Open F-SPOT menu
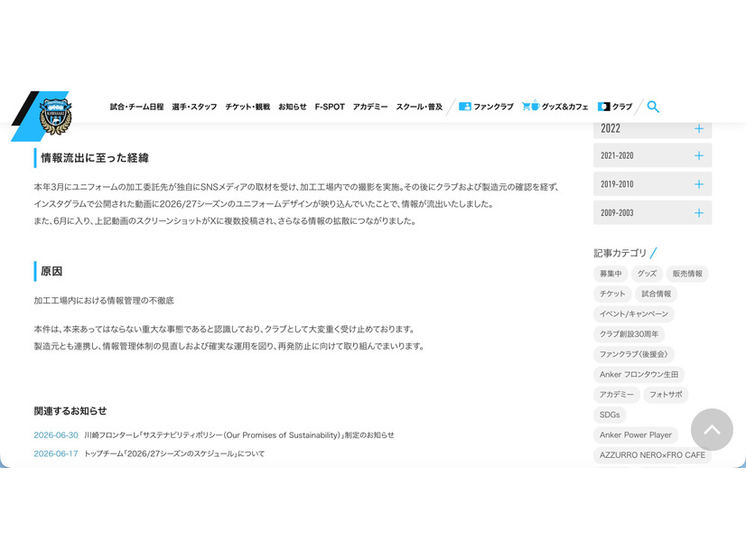 [x=330, y=107]
